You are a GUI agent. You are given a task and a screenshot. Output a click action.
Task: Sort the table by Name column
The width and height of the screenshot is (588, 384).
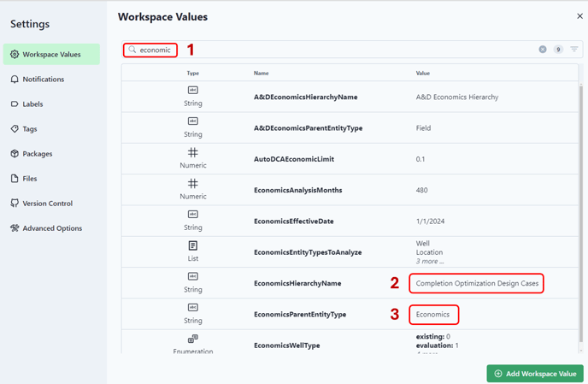(x=261, y=74)
